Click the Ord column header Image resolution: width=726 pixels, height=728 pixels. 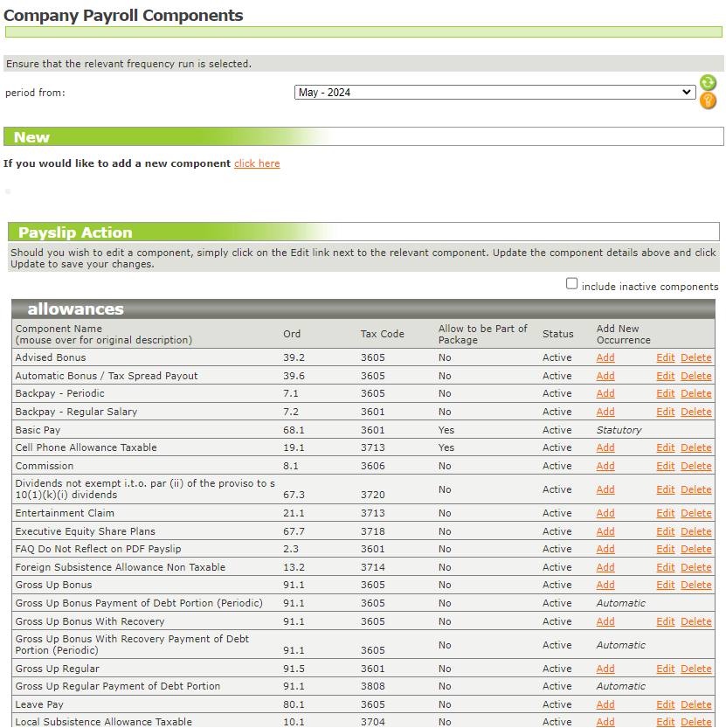[x=291, y=334]
